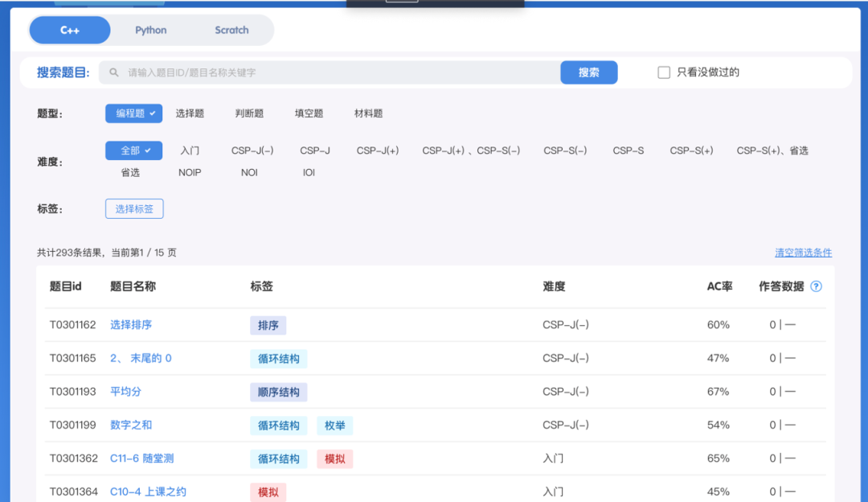Open problem C11-6 随堂测

coord(141,459)
